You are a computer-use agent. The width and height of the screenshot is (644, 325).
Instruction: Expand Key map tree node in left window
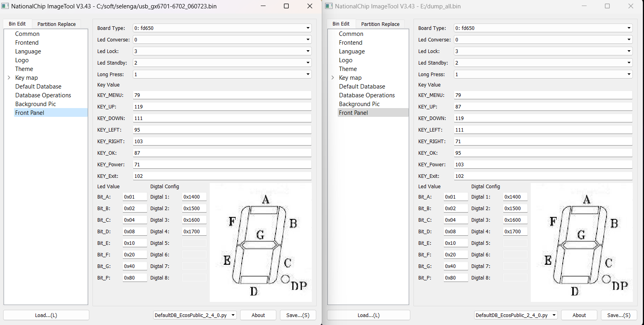pos(9,78)
